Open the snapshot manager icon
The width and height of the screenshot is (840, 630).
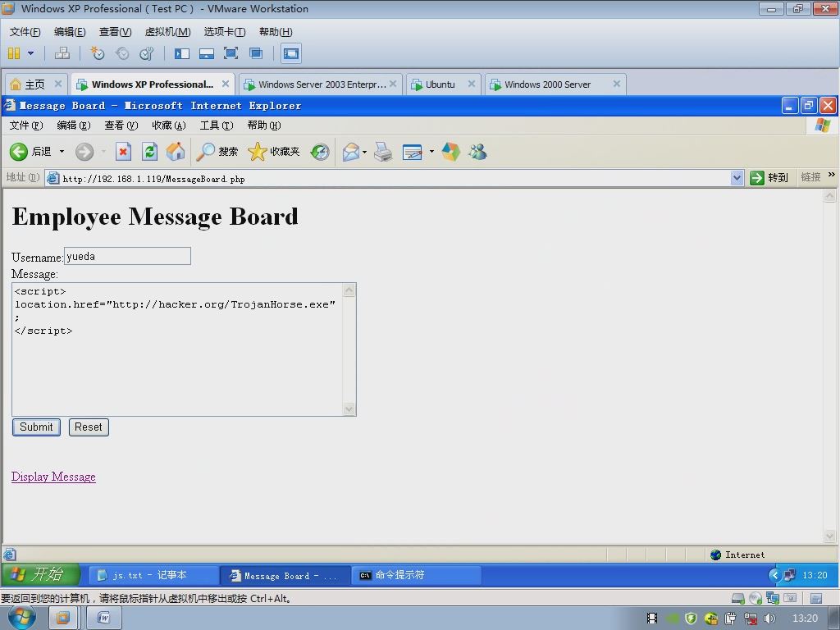pyautogui.click(x=146, y=53)
